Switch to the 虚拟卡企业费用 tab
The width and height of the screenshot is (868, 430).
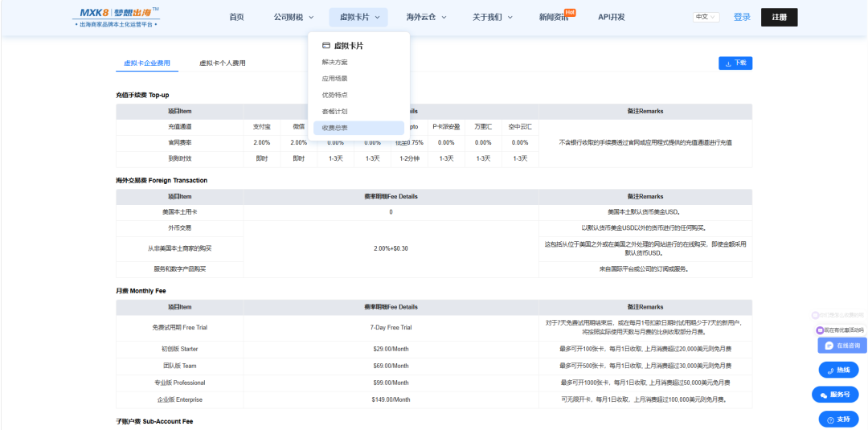147,63
